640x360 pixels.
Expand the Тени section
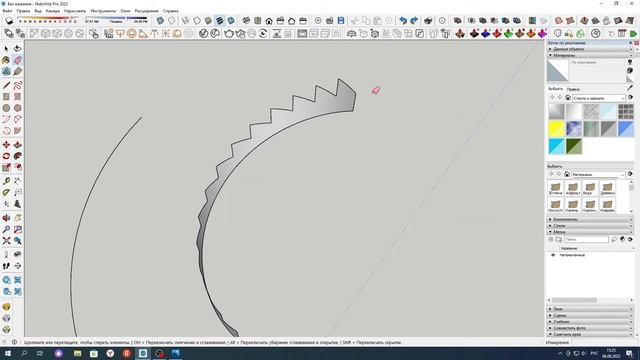pos(590,309)
